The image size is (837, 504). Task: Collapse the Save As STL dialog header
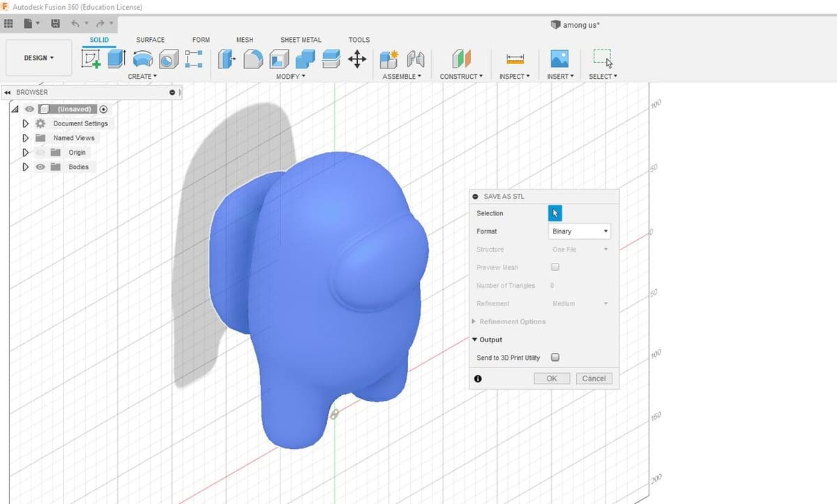(476, 197)
